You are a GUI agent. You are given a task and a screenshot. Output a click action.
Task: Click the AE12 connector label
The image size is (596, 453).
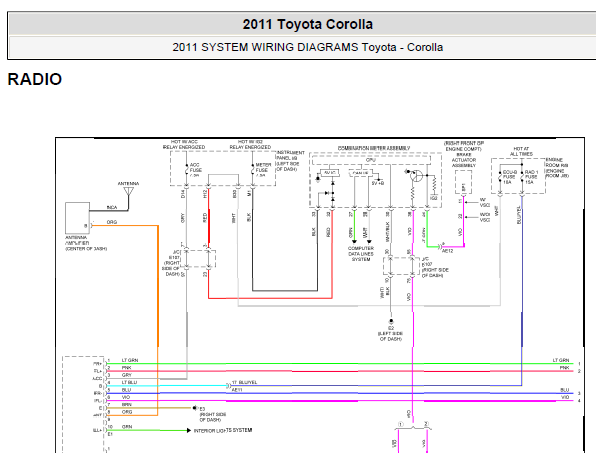[x=447, y=251]
